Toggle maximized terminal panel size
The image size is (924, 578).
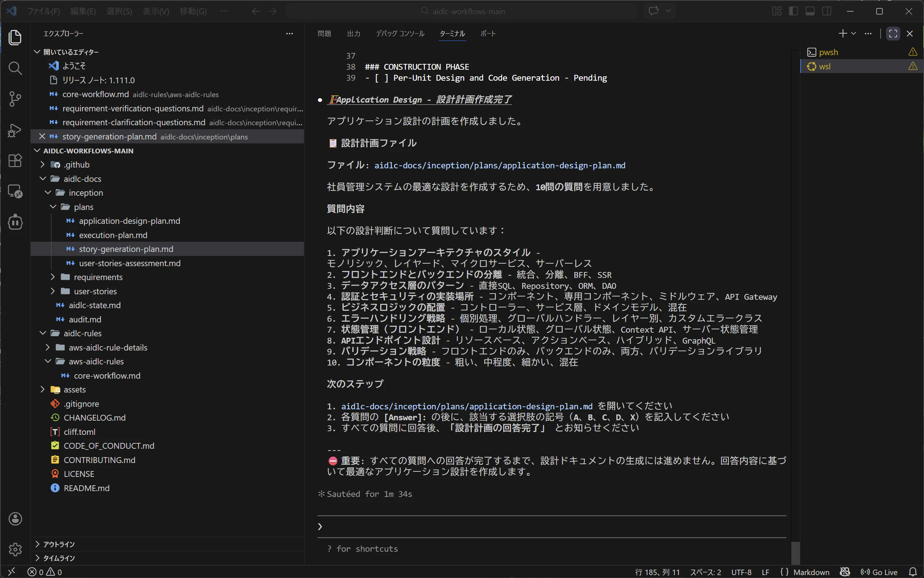[x=893, y=34]
